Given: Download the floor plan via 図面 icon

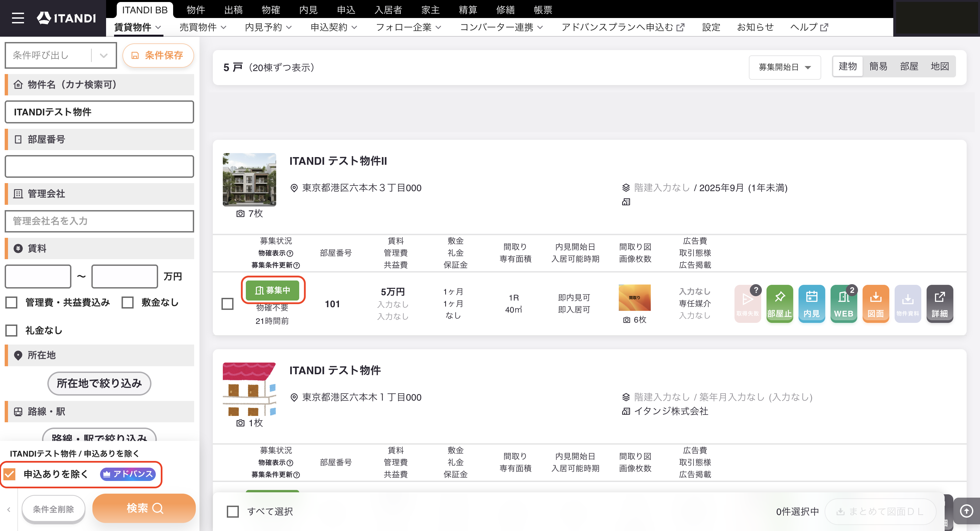Looking at the screenshot, I should pos(875,304).
